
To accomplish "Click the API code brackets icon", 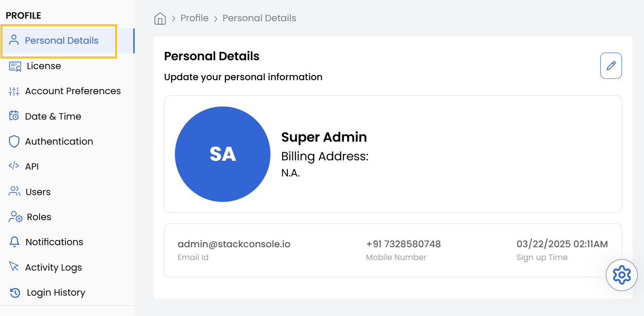I will tap(14, 166).
